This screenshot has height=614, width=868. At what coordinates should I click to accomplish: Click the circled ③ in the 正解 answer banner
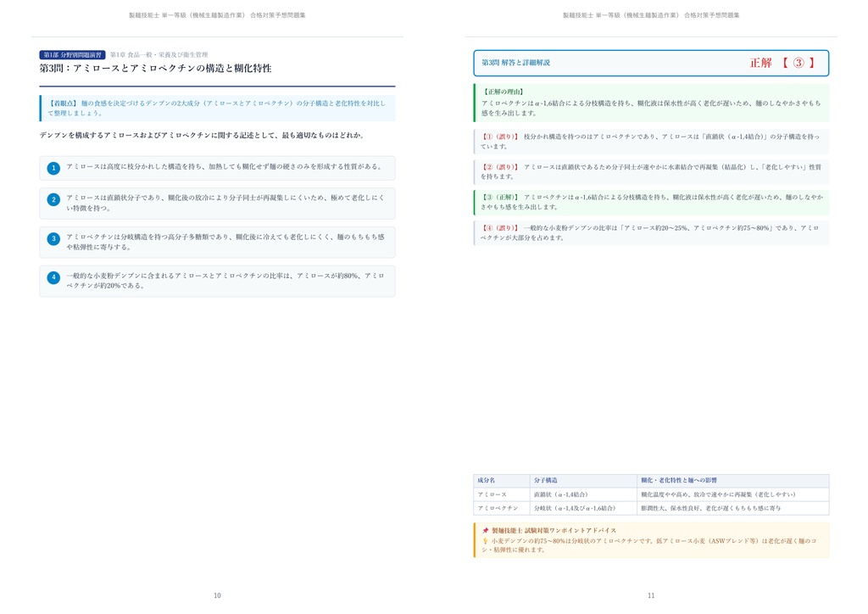798,63
